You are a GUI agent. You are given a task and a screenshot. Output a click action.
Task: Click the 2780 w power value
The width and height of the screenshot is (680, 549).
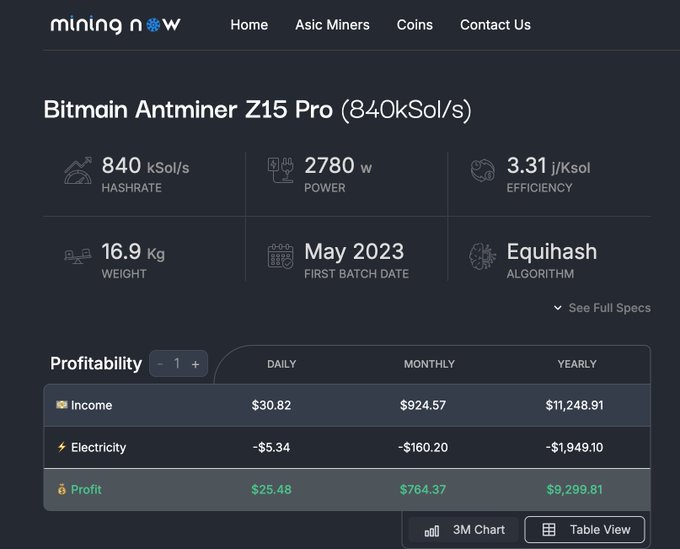coord(338,166)
